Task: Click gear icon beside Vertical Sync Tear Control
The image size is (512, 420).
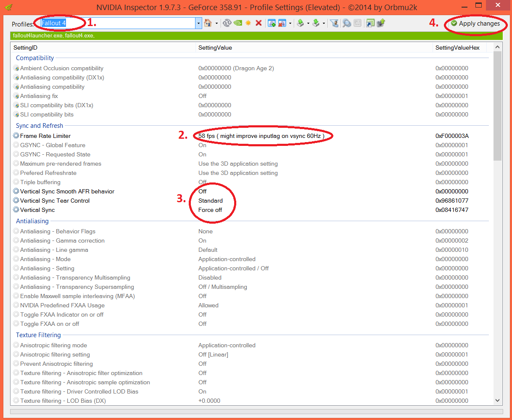Action: pos(16,201)
